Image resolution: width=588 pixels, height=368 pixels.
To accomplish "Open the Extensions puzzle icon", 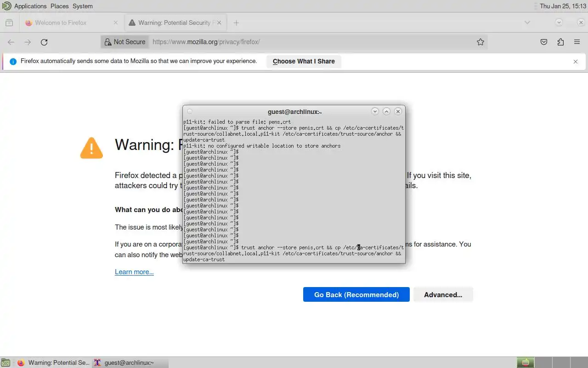I will coord(560,42).
